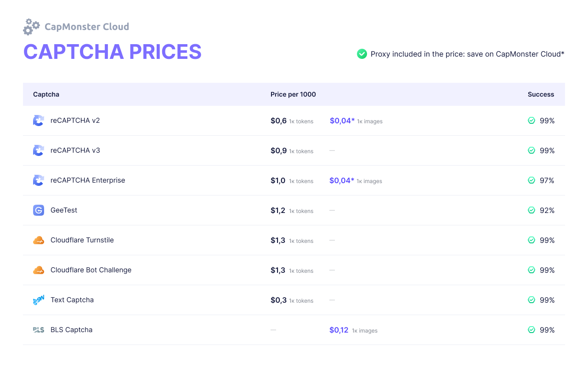588x368 pixels.
Task: Open the Cloudflare Turnstile name link
Action: coord(82,240)
